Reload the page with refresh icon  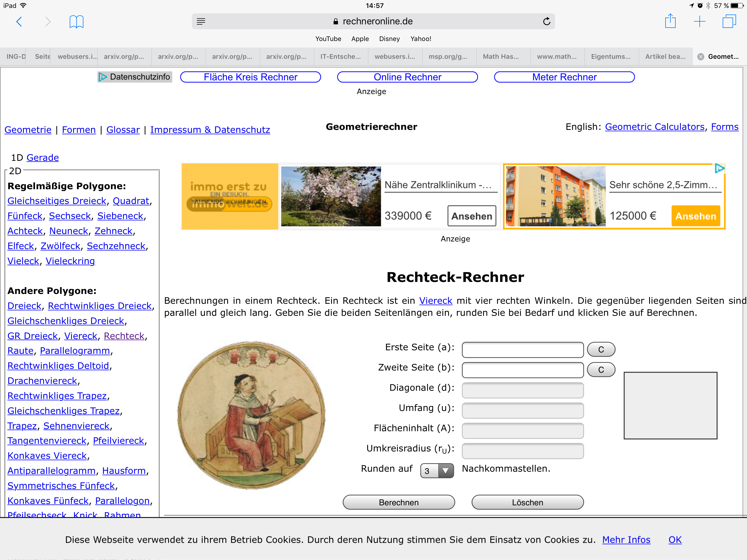(546, 21)
